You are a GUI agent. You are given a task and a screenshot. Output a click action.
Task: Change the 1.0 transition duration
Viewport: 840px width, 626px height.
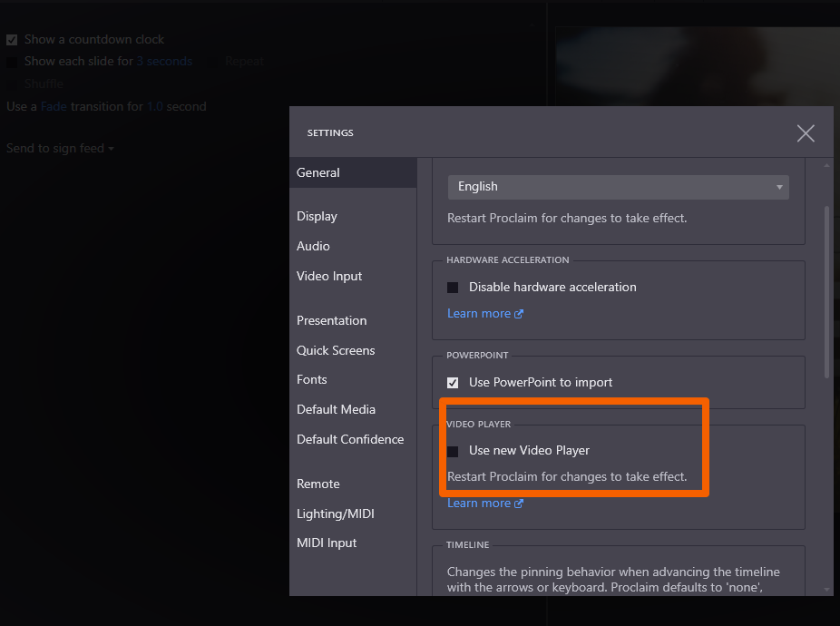click(x=155, y=107)
